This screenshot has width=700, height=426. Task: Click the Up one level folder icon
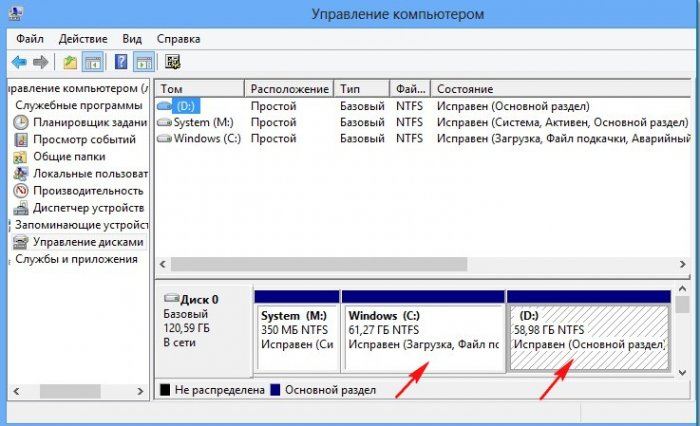70,62
